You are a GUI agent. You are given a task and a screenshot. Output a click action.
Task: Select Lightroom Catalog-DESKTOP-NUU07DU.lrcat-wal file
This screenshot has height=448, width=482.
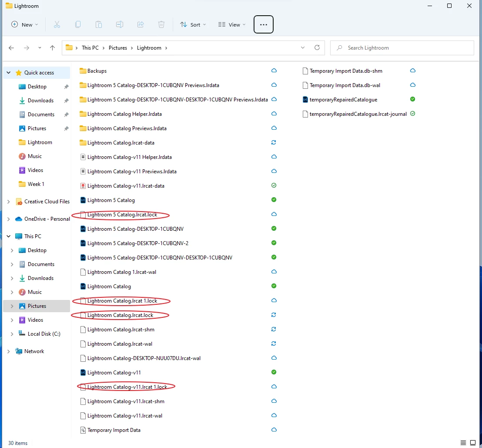coord(144,358)
